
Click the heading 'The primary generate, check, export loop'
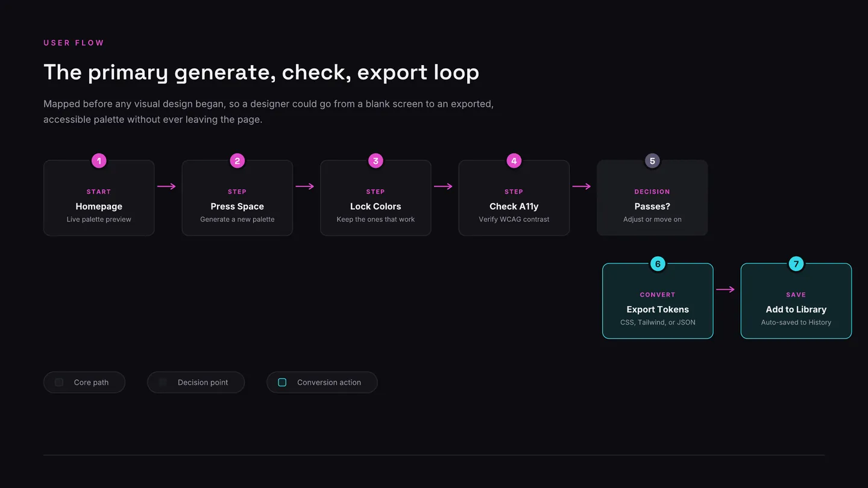262,73
